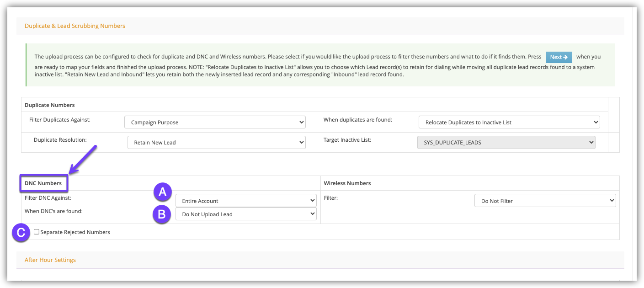Open the Wireless Numbers Filter dropdown
Viewport: 644px width, 288px height.
pos(545,201)
